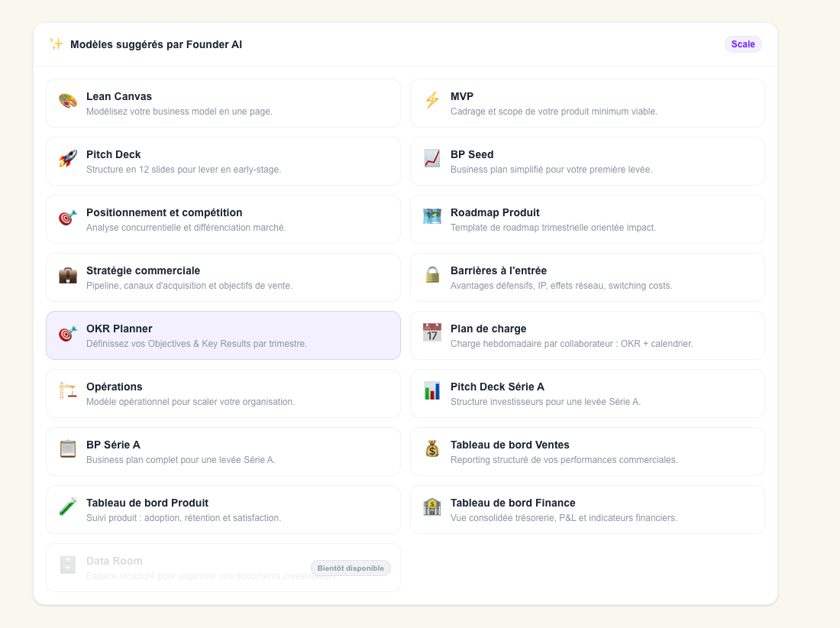The image size is (840, 628).
Task: Click the calendar icon for Plan de charge
Action: click(432, 333)
